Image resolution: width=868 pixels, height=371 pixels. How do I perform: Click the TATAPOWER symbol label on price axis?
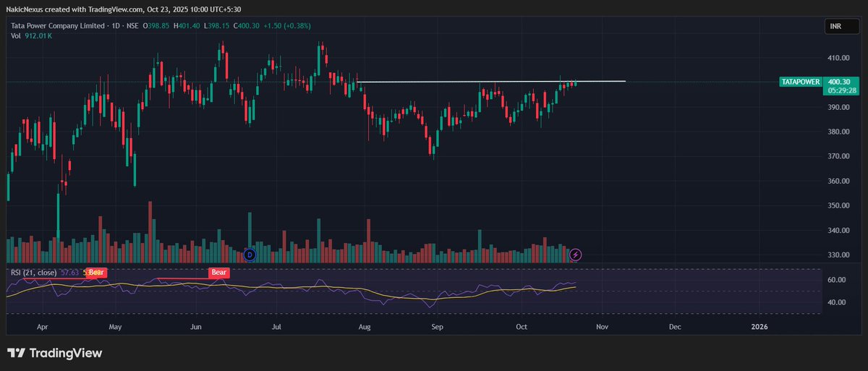tap(801, 82)
